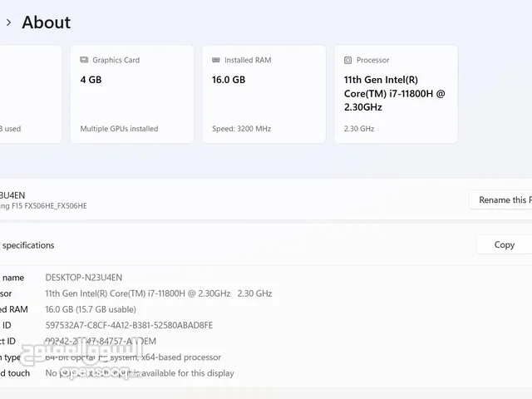
Task: Click the Processor chip icon
Action: click(x=347, y=61)
